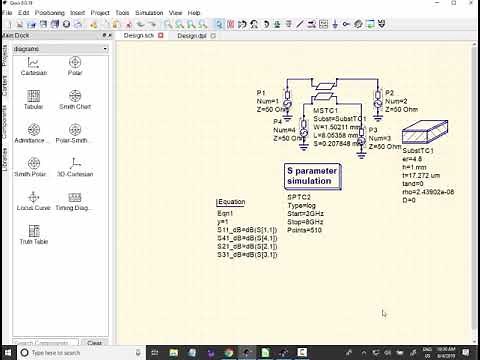Open the Tools menu

(x=122, y=13)
